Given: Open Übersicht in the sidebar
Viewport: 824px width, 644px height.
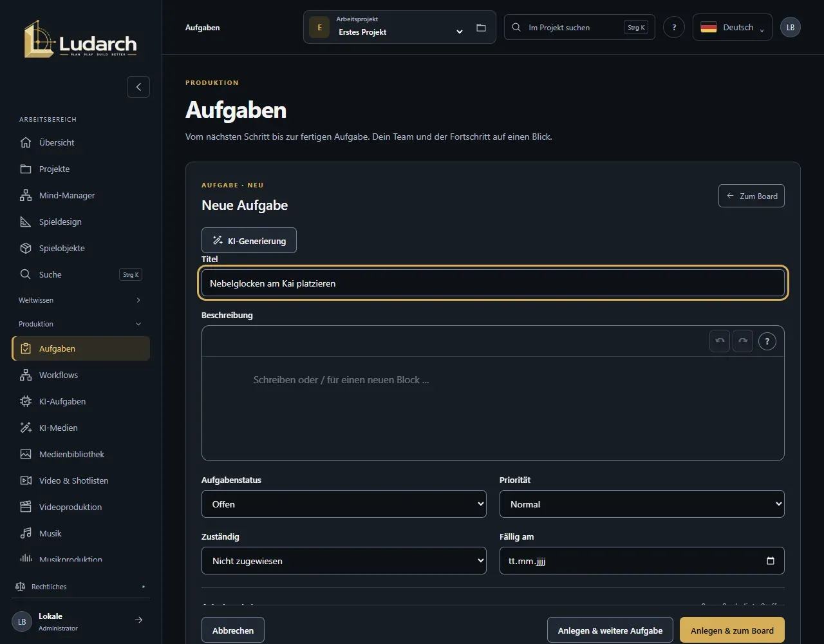Looking at the screenshot, I should [x=80, y=142].
